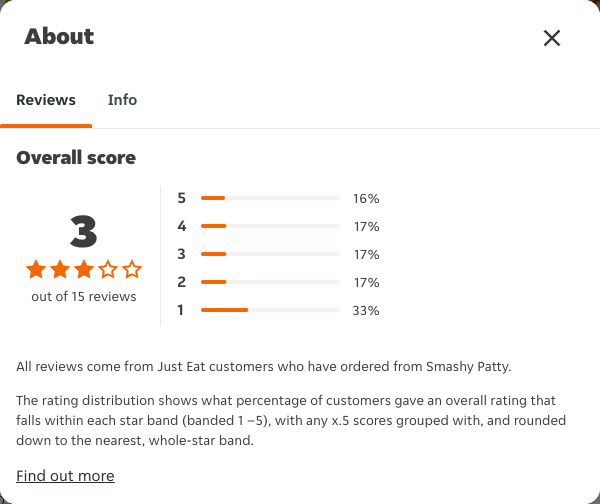Viewport: 600px width, 504px height.
Task: Click the 16% label for 5 stars
Action: [366, 199]
